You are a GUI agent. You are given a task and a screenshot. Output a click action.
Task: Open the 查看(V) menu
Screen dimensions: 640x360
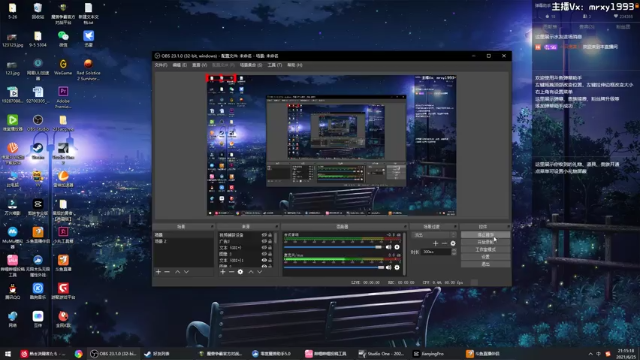pos(200,65)
